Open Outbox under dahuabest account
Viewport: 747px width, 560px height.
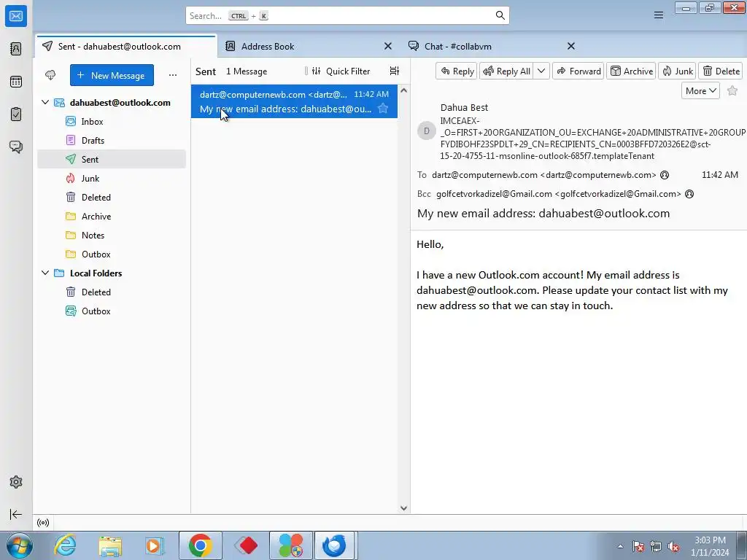click(112, 254)
